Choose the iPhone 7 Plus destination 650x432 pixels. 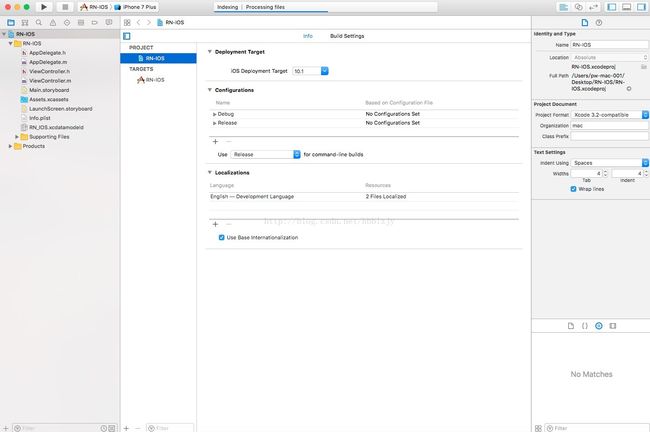(136, 7)
